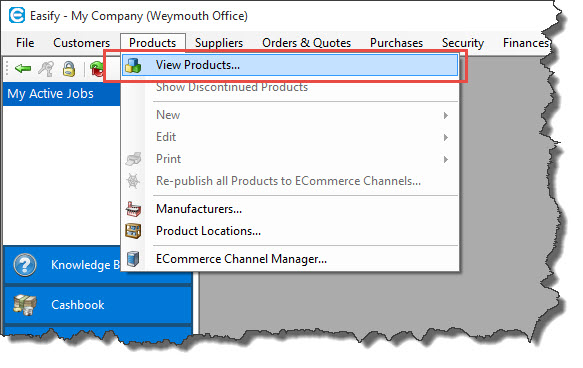Screen dimensions: 583x368
Task: Expand the New submenu arrow
Action: [445, 116]
